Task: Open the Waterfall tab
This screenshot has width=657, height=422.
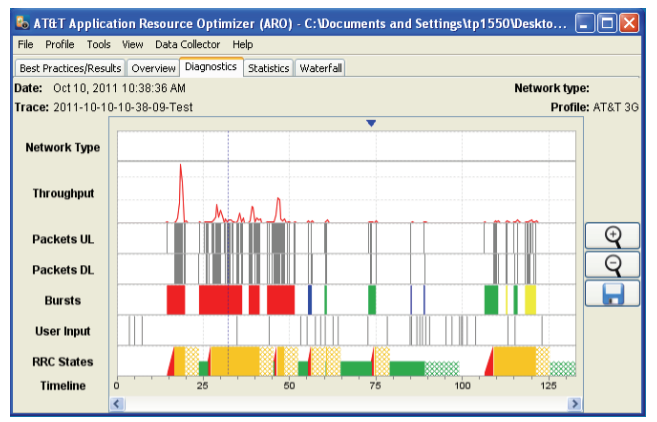Action: (321, 68)
